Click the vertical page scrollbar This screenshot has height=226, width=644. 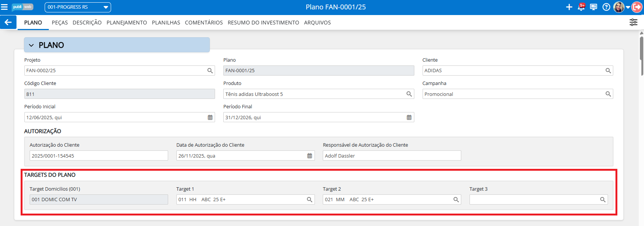click(641, 49)
